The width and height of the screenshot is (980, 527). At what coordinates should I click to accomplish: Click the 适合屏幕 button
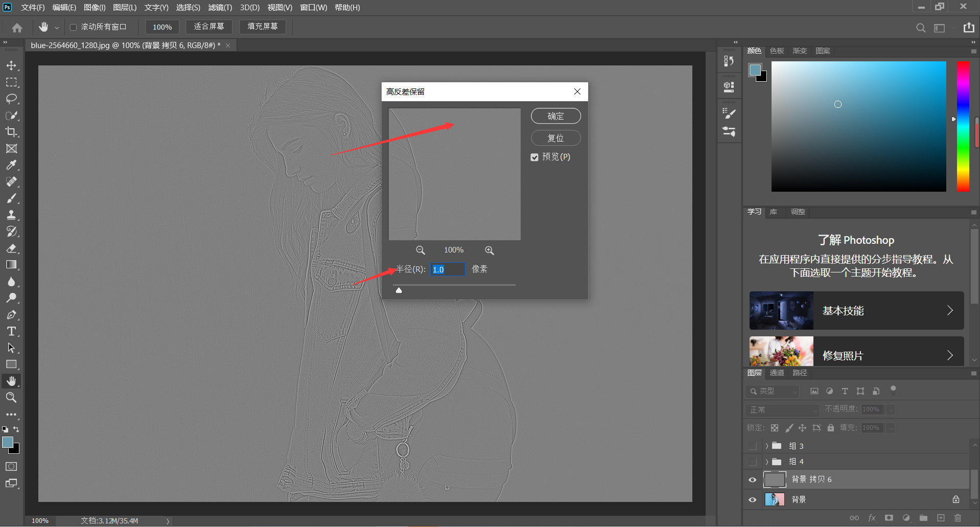point(208,27)
